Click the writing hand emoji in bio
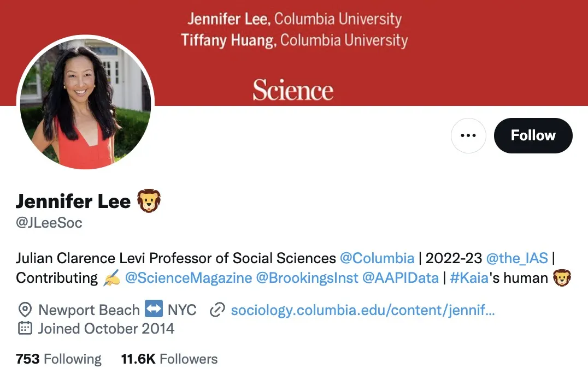Viewport: 588px width, 380px height. (111, 278)
